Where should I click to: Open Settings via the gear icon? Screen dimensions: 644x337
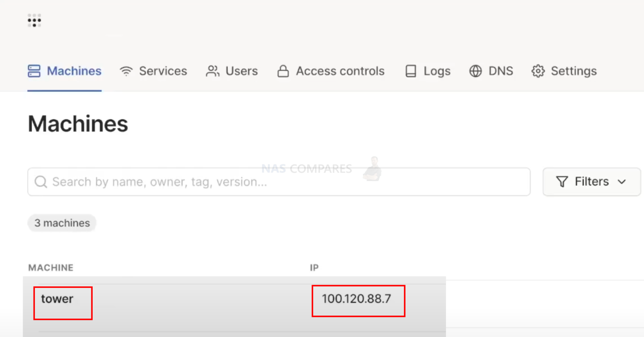538,71
